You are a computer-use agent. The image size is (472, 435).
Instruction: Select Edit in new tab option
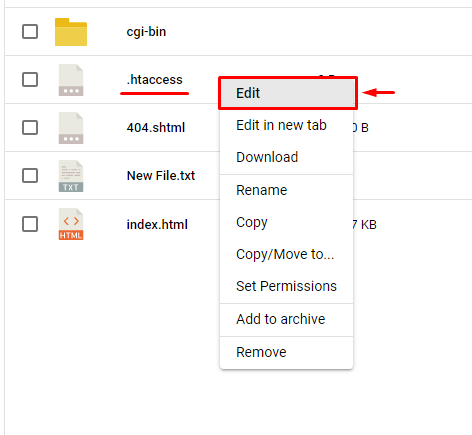(287, 125)
